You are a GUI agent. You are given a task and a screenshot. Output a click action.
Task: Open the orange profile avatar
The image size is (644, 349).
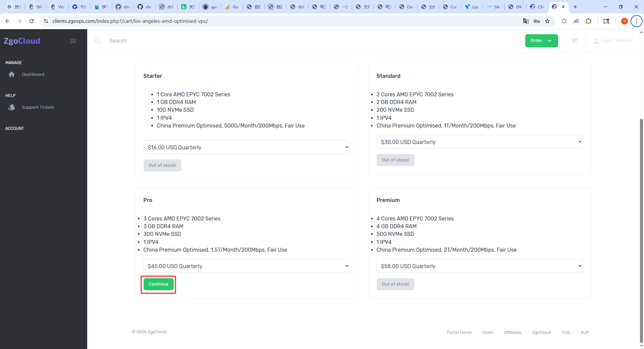[x=625, y=21]
